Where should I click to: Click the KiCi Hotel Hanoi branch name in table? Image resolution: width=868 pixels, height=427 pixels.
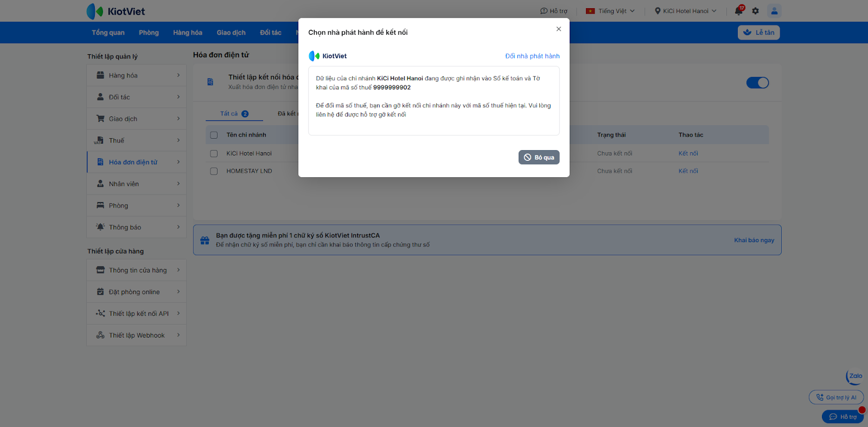[x=249, y=153]
